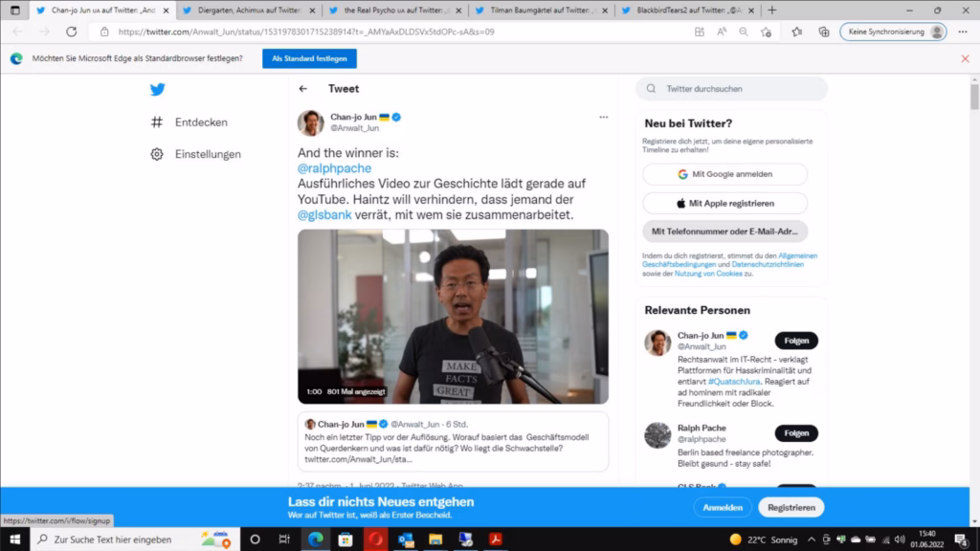This screenshot has height=551, width=980.
Task: Open the Edge three-dot settings menu
Action: [962, 32]
